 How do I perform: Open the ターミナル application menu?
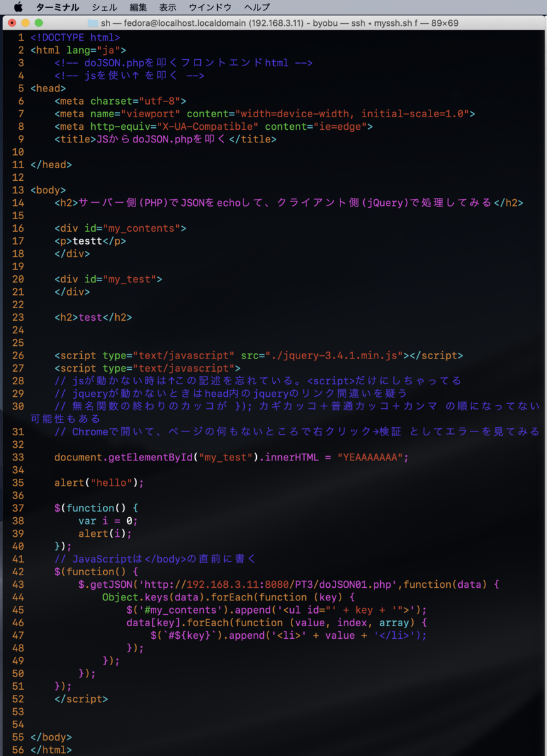coord(57,8)
